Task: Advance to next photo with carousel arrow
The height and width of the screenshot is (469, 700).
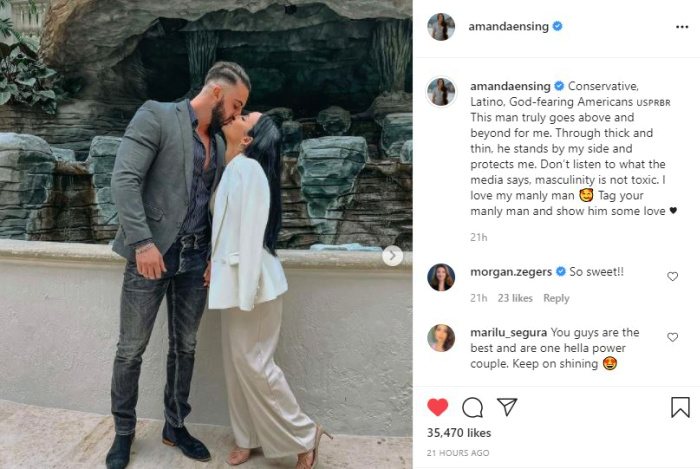Action: (x=392, y=256)
